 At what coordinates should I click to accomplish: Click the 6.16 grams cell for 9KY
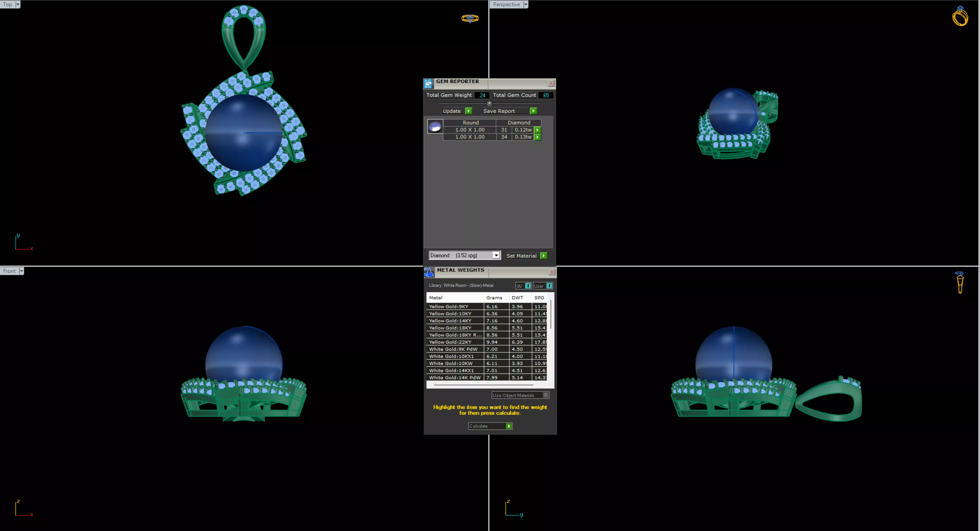[496, 306]
